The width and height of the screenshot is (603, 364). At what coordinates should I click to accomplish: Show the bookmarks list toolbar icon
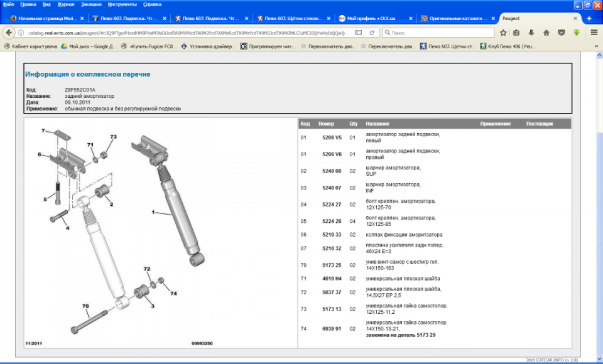516,32
